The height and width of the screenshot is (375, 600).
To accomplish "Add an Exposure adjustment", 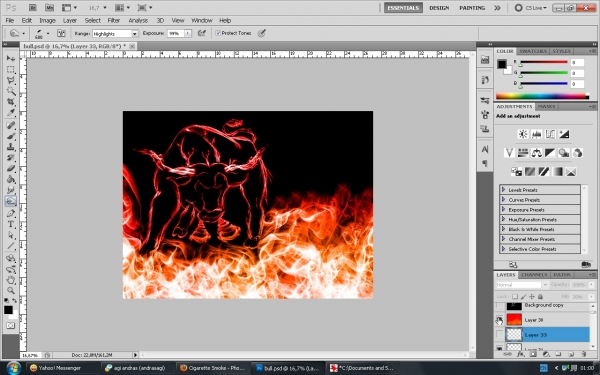I will click(x=564, y=134).
